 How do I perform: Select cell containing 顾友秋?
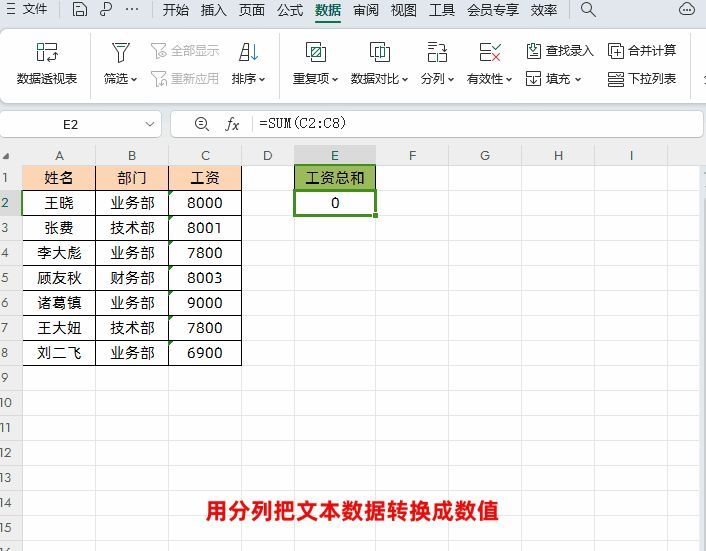59,278
